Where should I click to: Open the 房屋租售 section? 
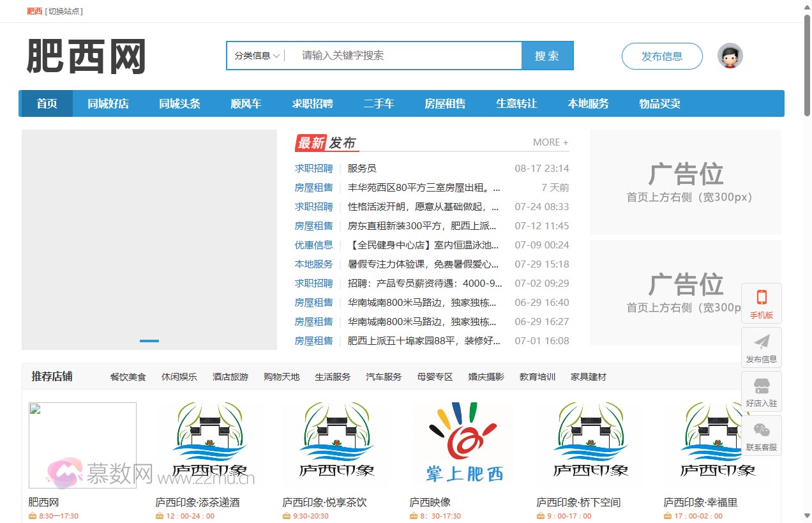pos(445,103)
